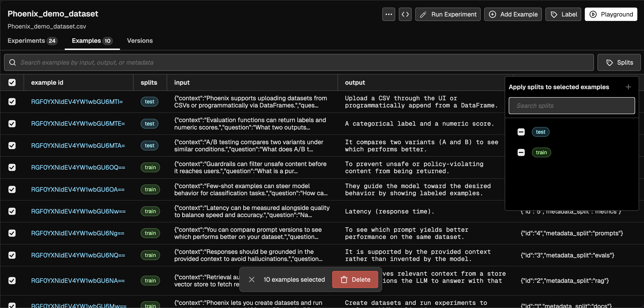Toggle the test split checkbox in panel
Screen dimensions: 644x308
point(521,132)
